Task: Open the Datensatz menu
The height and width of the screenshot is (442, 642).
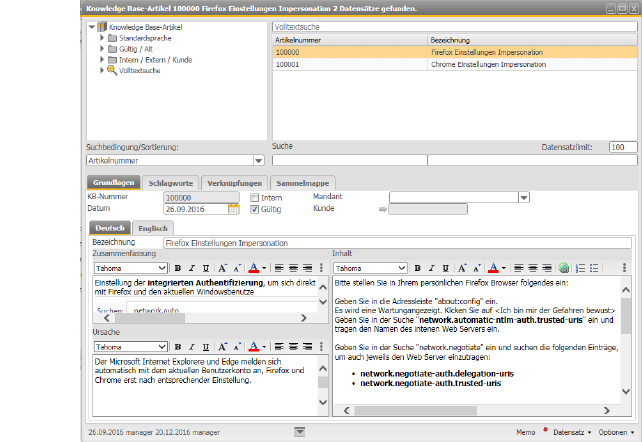Action: [x=572, y=432]
